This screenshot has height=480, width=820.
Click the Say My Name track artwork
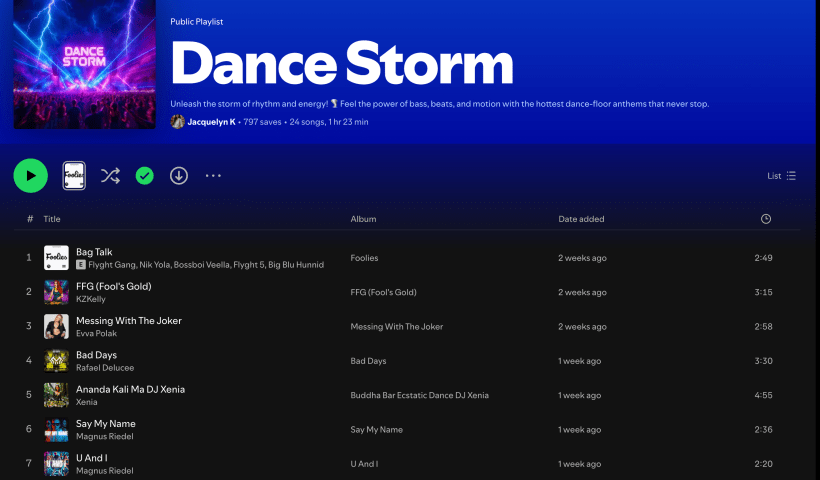tap(56, 430)
